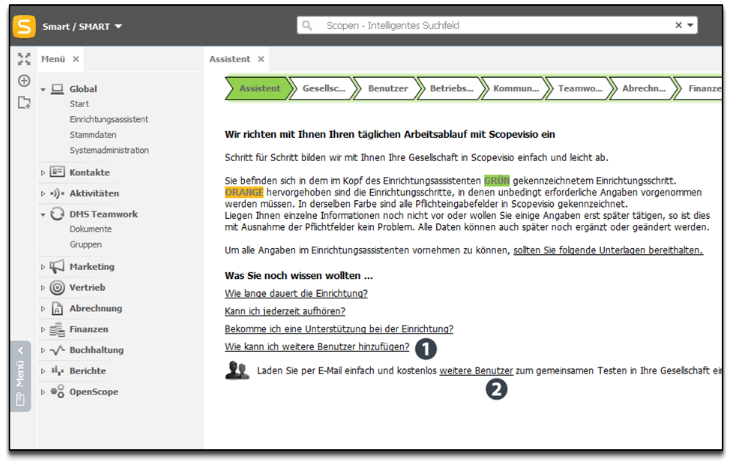
Task: Expand the Marketing tree node
Action: [43, 267]
